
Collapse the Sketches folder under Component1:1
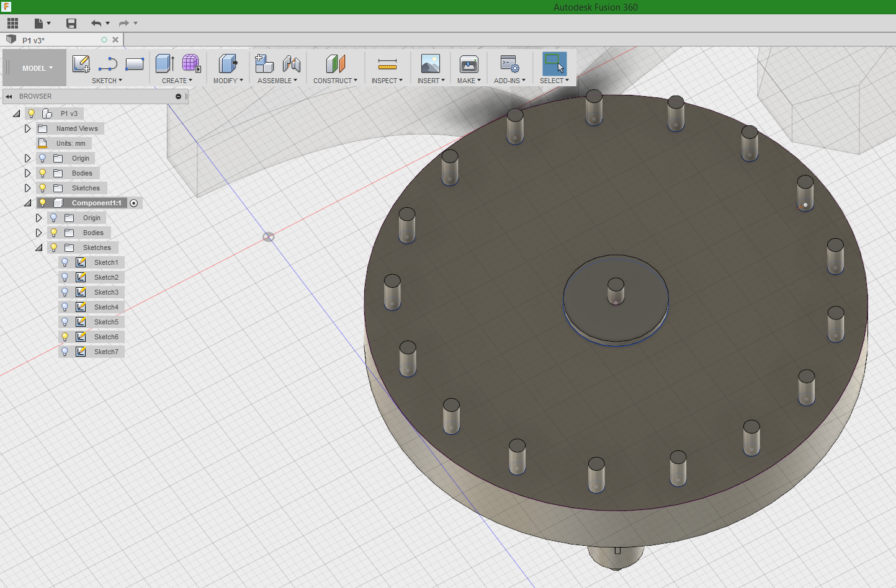coord(39,247)
